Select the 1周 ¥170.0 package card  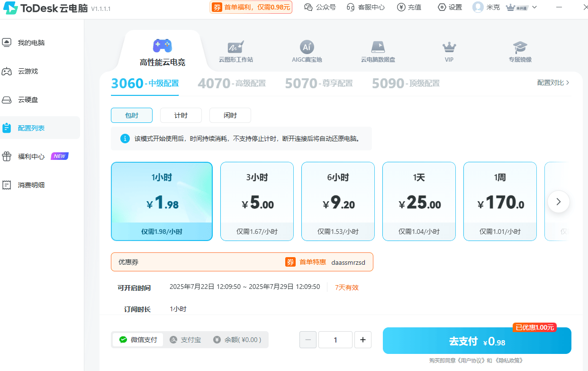tap(500, 201)
